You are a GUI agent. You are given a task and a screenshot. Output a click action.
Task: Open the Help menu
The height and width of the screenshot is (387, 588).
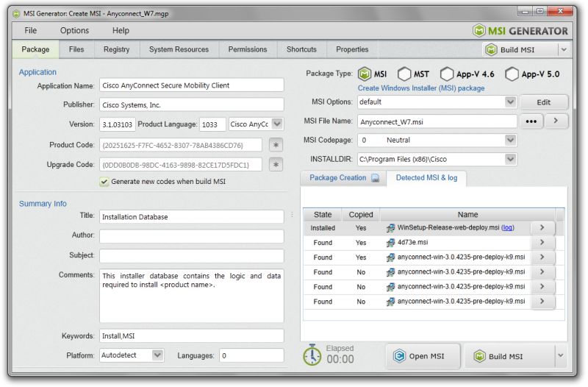click(121, 30)
